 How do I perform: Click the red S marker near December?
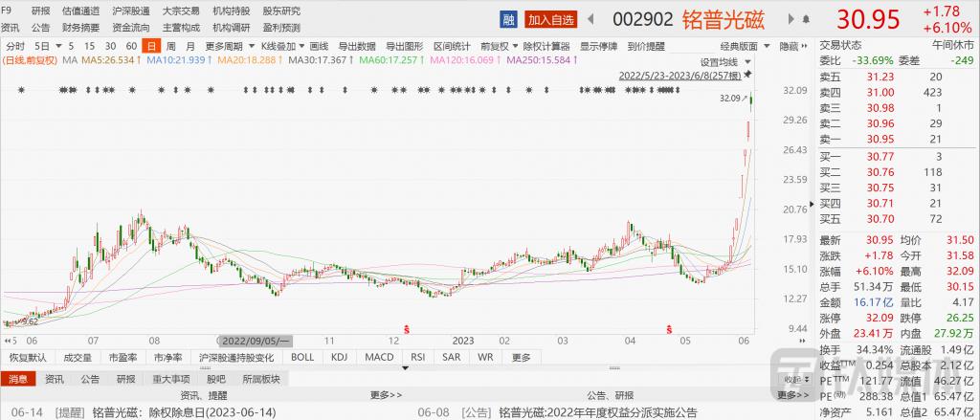407,329
